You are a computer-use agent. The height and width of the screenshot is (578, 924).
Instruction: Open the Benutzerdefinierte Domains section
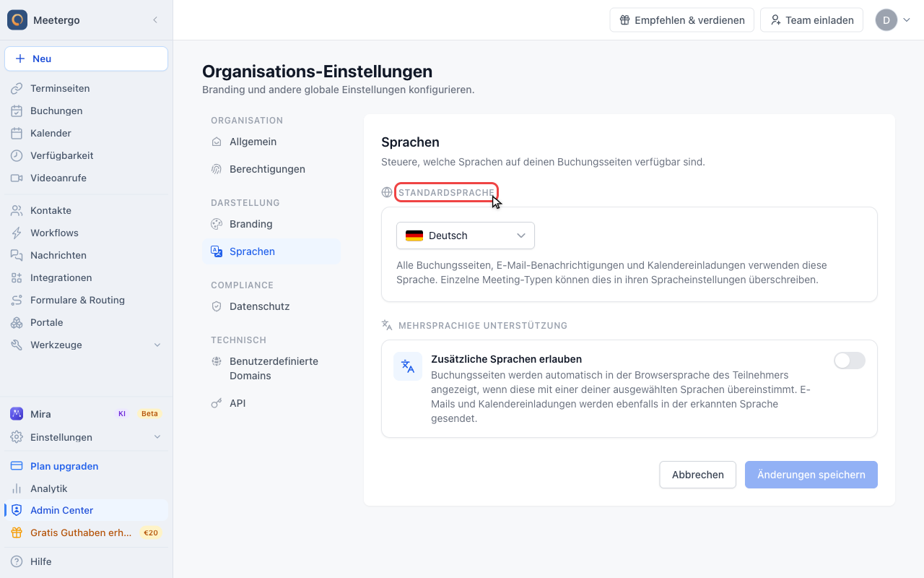click(x=271, y=368)
